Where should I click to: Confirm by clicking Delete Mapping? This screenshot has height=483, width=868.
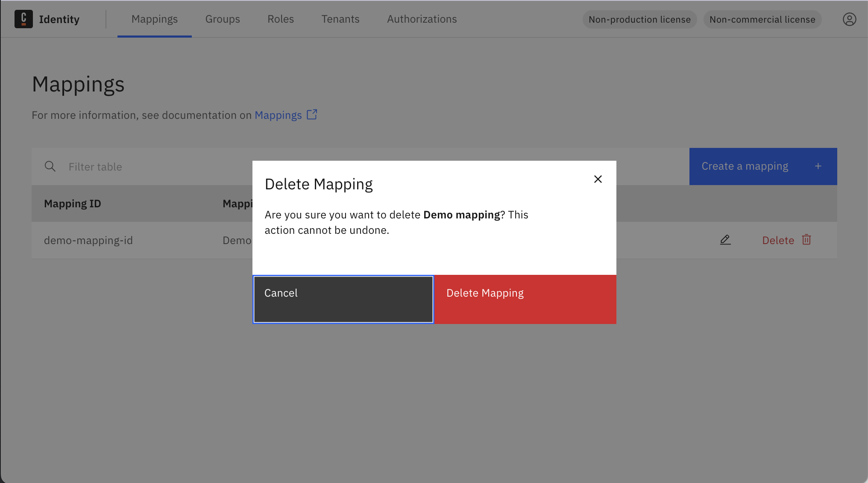click(x=525, y=299)
